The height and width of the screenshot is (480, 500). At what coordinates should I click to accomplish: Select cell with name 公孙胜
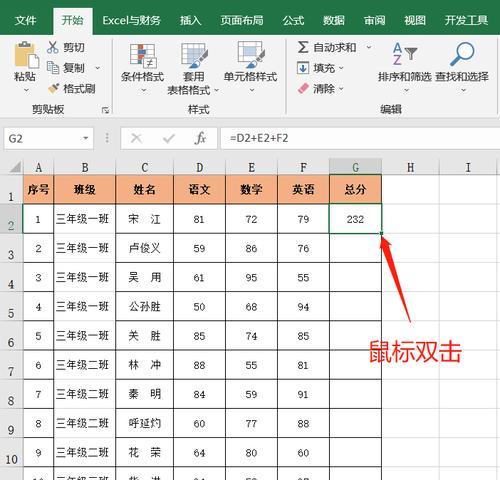click(144, 307)
